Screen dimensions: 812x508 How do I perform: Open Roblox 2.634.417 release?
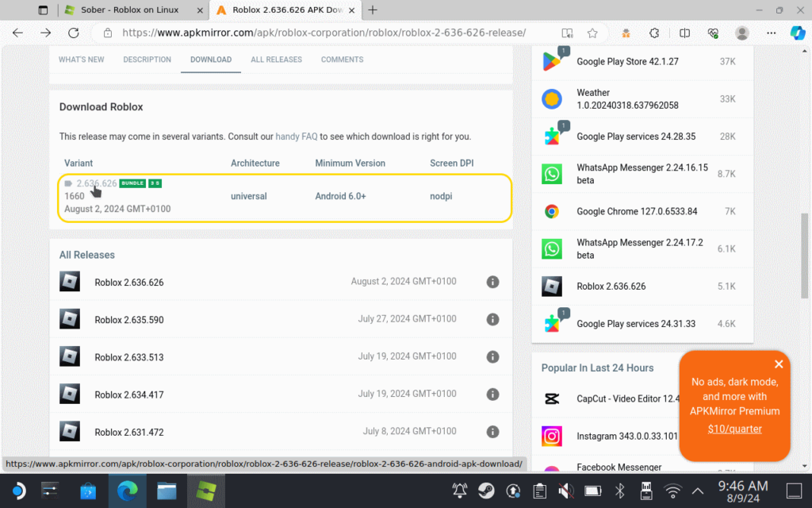pyautogui.click(x=129, y=394)
